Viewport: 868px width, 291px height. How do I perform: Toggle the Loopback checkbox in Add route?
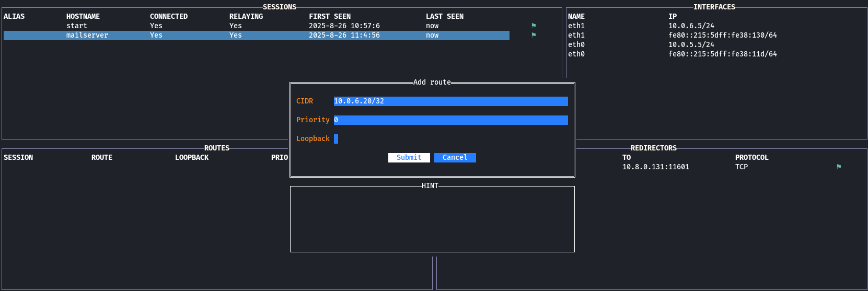click(336, 138)
